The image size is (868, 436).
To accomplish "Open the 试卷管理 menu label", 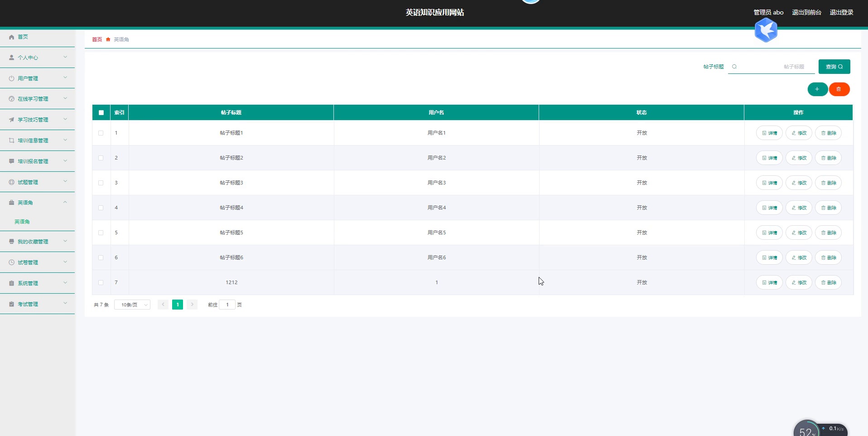I will coord(28,262).
